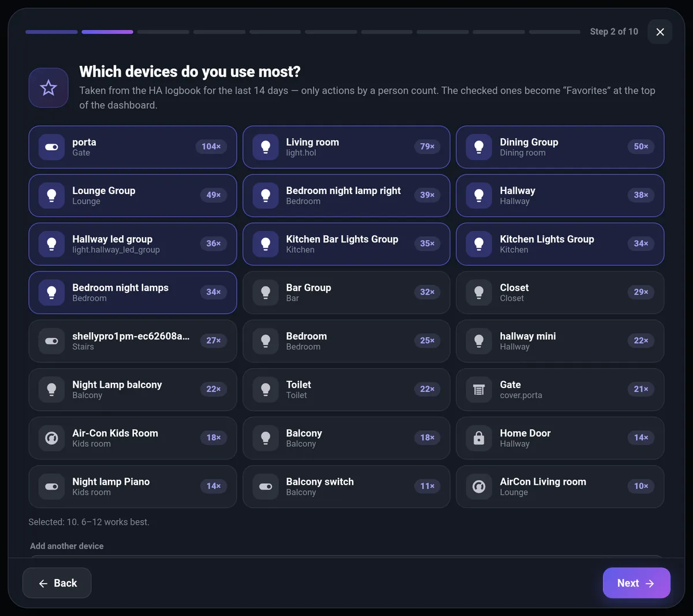Viewport: 693px width, 616px height.
Task: Click the bulb icon on the Lounge Group card
Action: click(x=51, y=196)
